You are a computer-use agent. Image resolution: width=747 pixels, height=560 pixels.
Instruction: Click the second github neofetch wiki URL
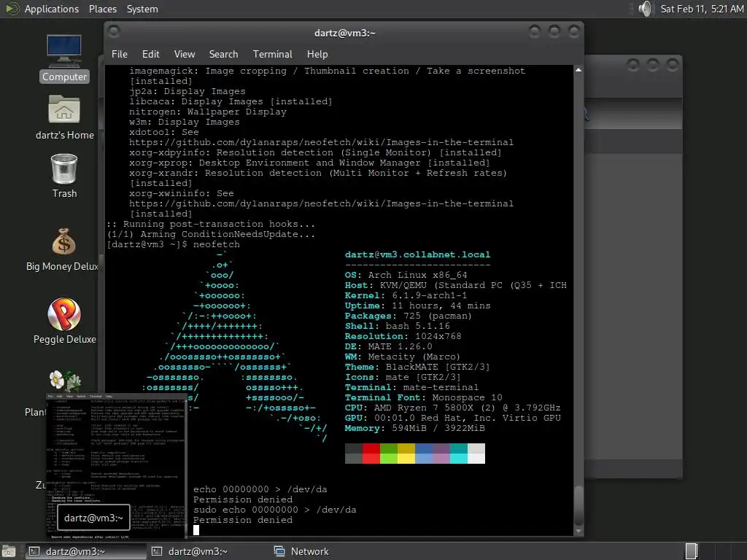pos(321,204)
